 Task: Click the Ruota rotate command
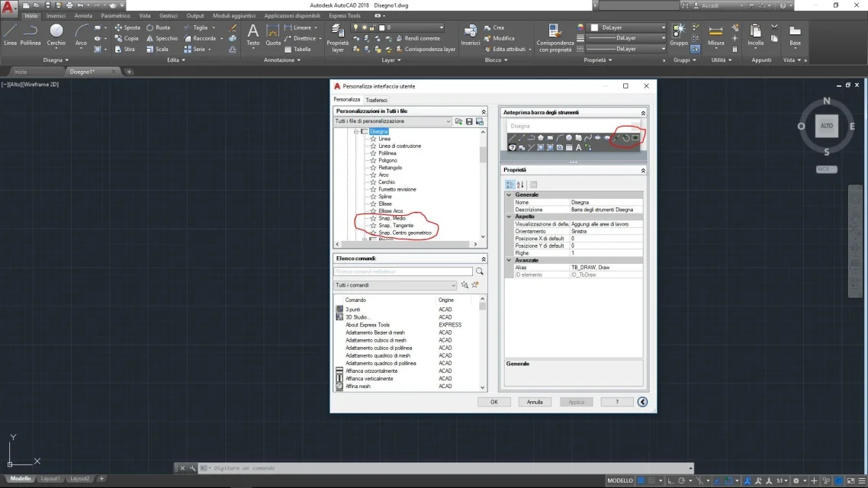[159, 27]
